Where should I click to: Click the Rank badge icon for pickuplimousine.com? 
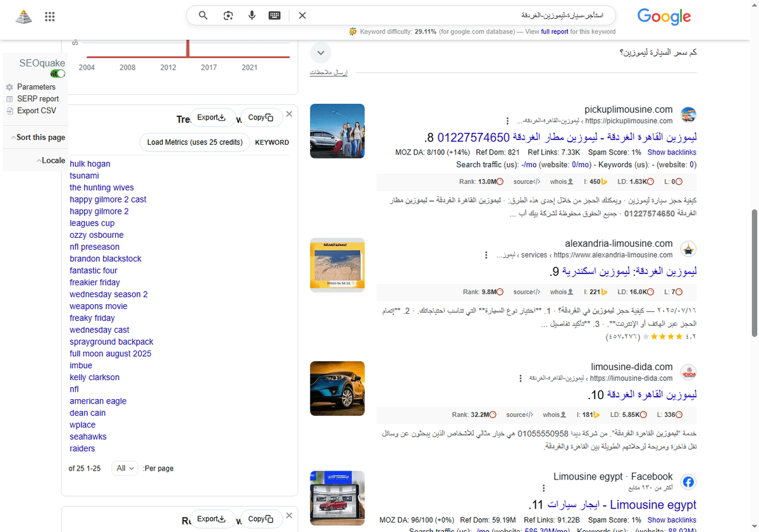(x=498, y=182)
